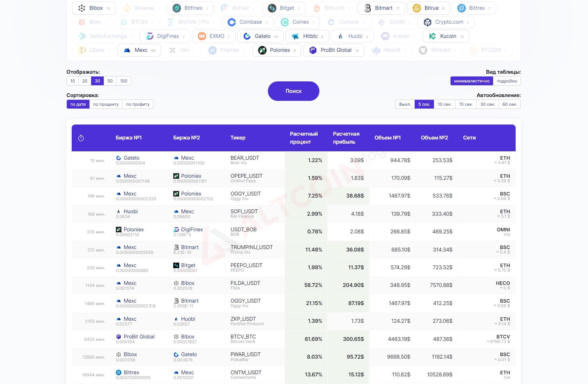
Task: Click Расчетная прибыль column header
Action: point(346,138)
